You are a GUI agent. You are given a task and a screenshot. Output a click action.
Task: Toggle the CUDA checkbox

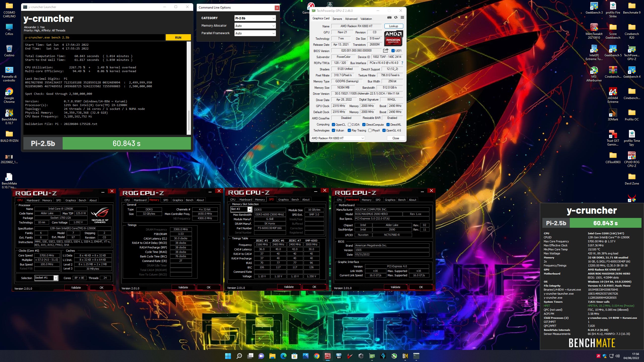[x=349, y=125]
